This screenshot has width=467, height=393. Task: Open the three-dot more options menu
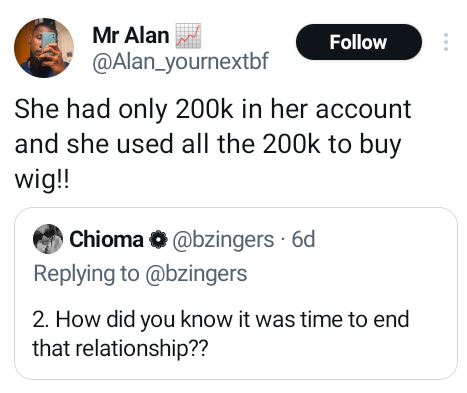point(446,42)
